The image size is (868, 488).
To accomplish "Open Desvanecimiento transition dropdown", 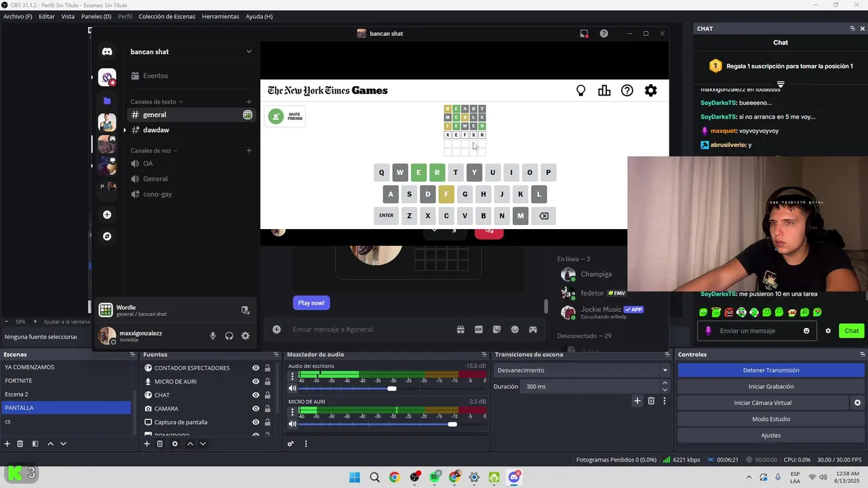I will (583, 370).
